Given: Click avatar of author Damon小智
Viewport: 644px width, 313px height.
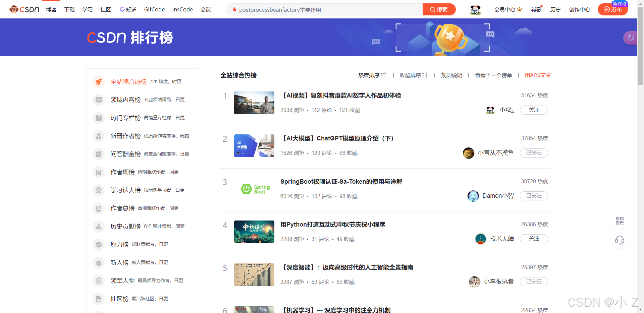Looking at the screenshot, I should [x=473, y=196].
